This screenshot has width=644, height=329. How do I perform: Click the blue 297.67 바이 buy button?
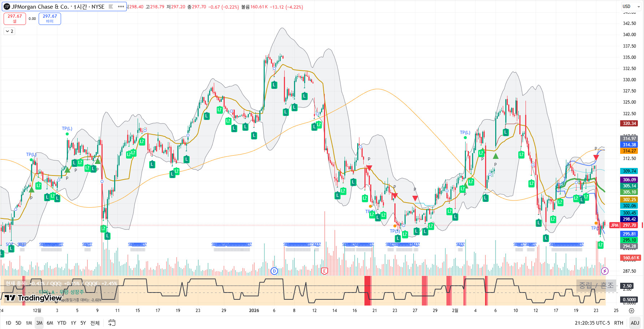tap(50, 18)
